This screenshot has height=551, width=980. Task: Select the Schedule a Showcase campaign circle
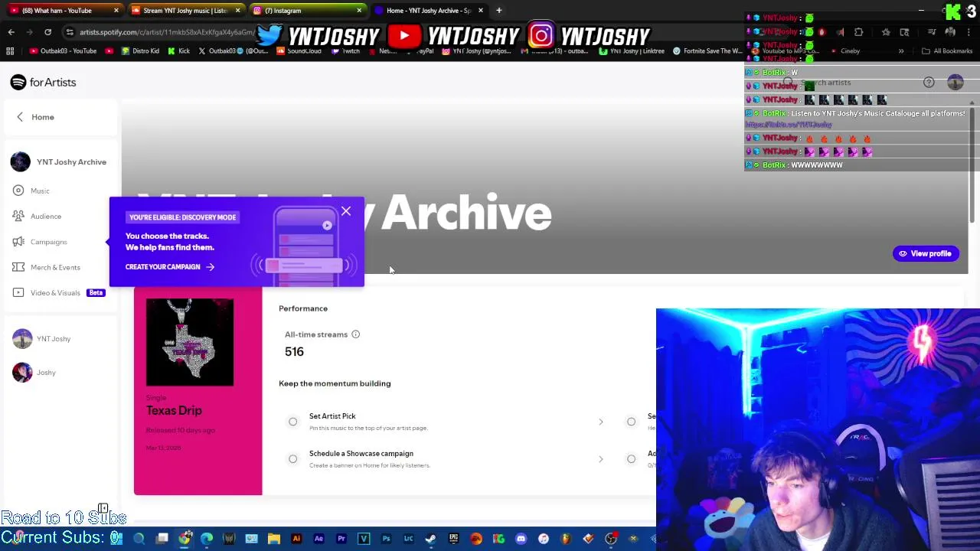[x=292, y=459]
